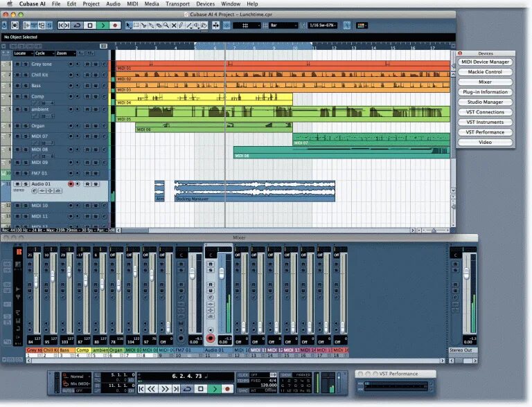Open the Apple menu
This screenshot has width=532, height=407.
tap(10, 3)
